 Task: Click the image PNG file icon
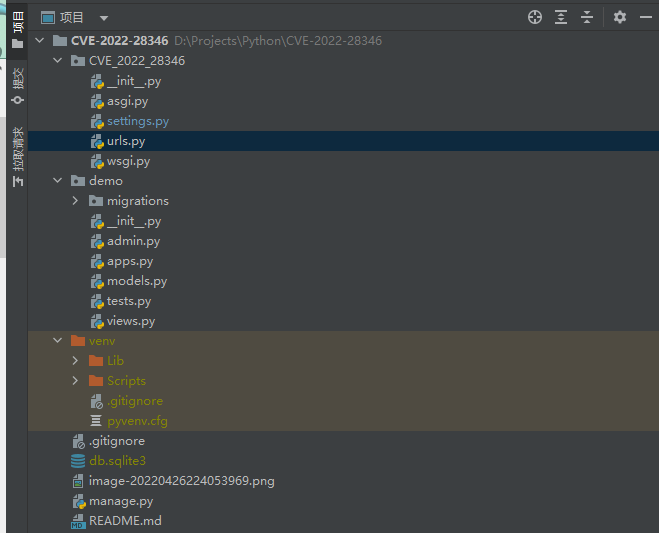78,481
